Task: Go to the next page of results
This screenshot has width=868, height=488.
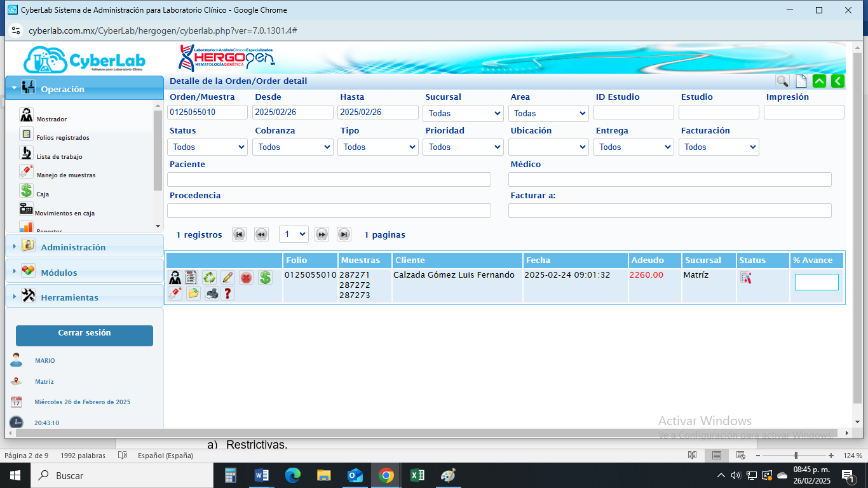Action: (x=322, y=234)
